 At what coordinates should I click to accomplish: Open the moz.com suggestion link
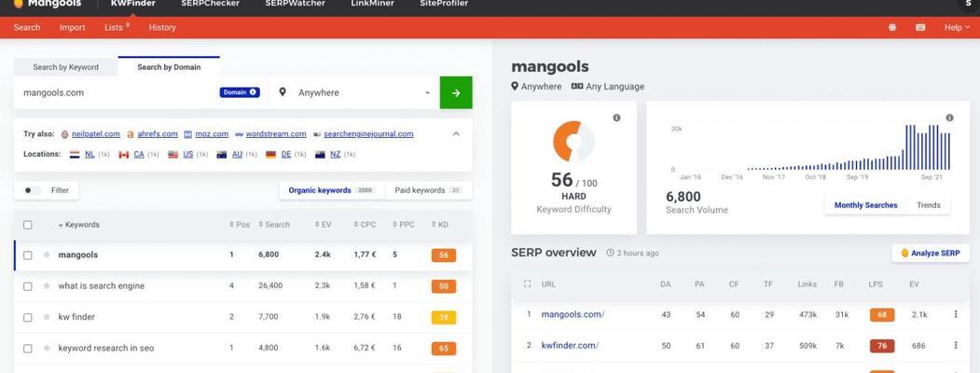coord(212,133)
